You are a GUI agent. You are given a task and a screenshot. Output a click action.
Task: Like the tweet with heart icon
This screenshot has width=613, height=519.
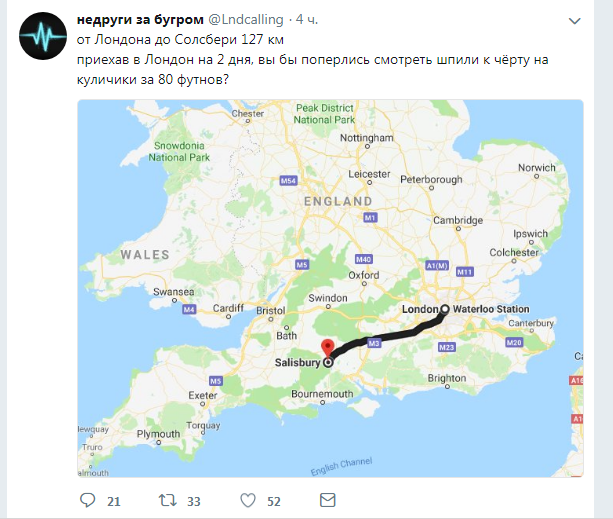248,500
